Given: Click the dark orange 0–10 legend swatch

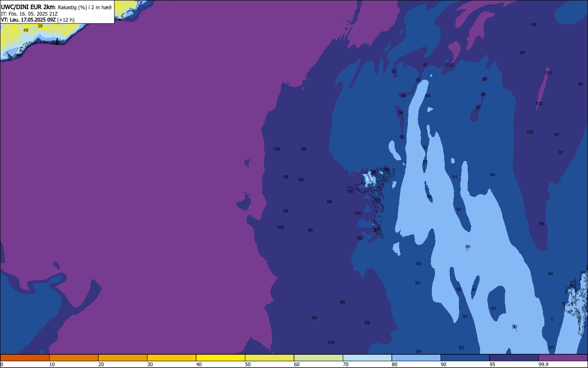Looking at the screenshot, I should click(x=25, y=357).
